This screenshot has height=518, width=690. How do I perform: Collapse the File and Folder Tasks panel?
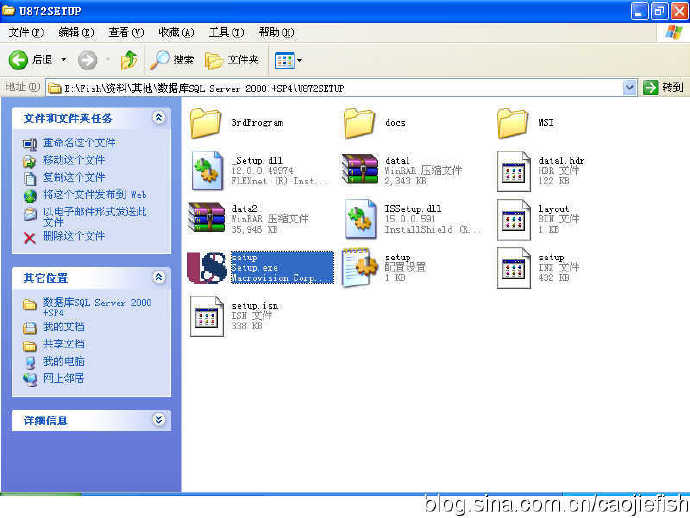(159, 118)
